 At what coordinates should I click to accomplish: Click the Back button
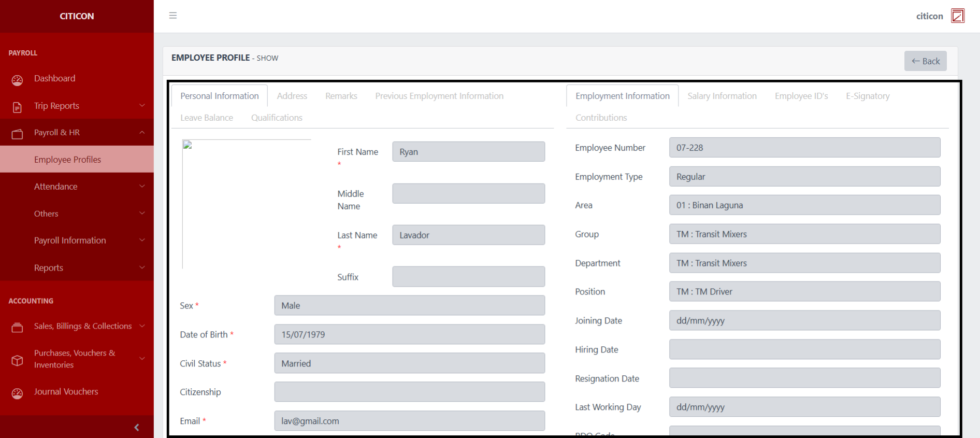(925, 61)
